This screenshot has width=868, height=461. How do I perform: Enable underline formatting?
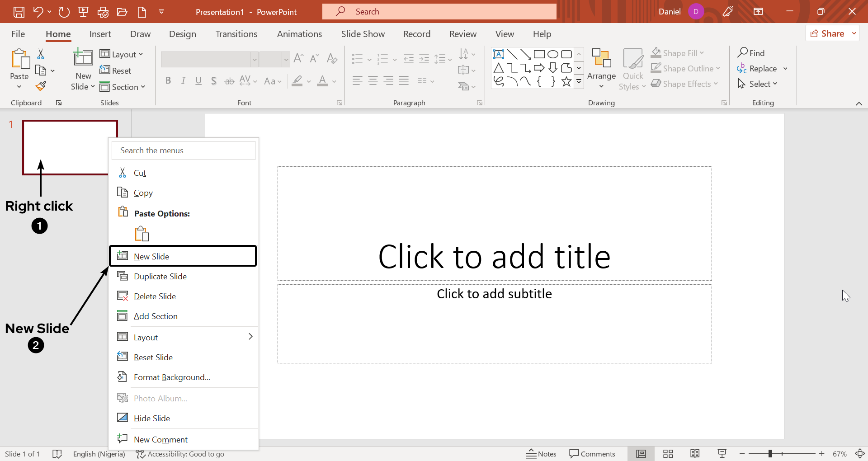click(198, 80)
